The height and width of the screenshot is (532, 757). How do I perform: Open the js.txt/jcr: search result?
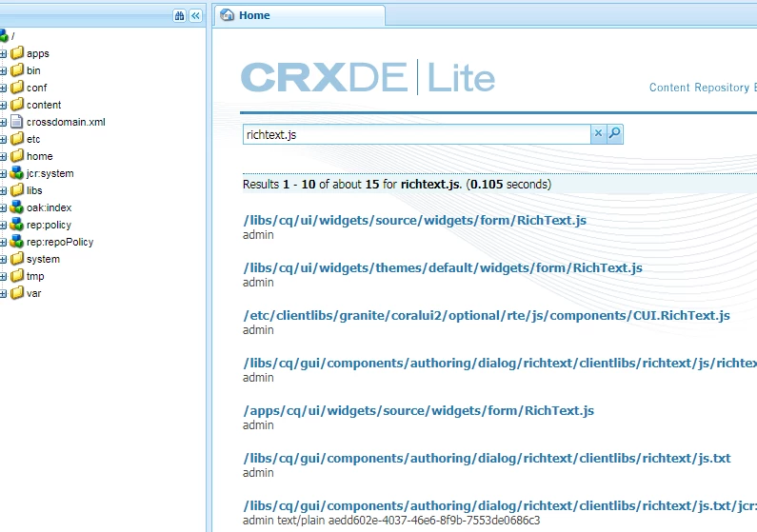pyautogui.click(x=500, y=506)
